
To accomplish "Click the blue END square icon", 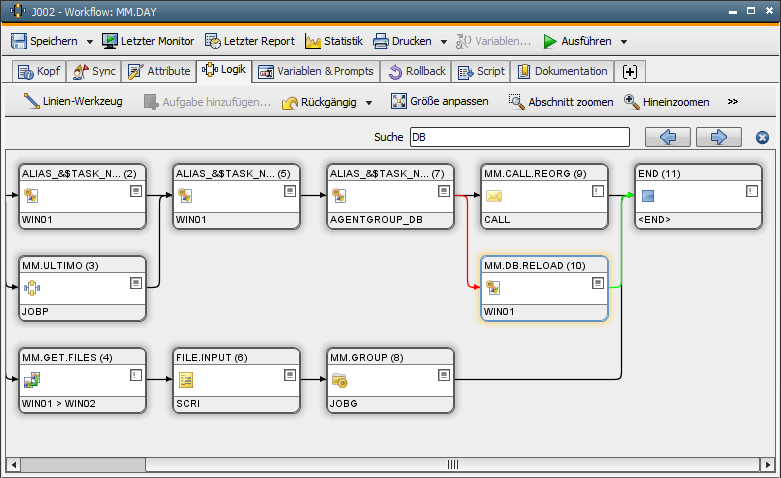I will click(648, 196).
